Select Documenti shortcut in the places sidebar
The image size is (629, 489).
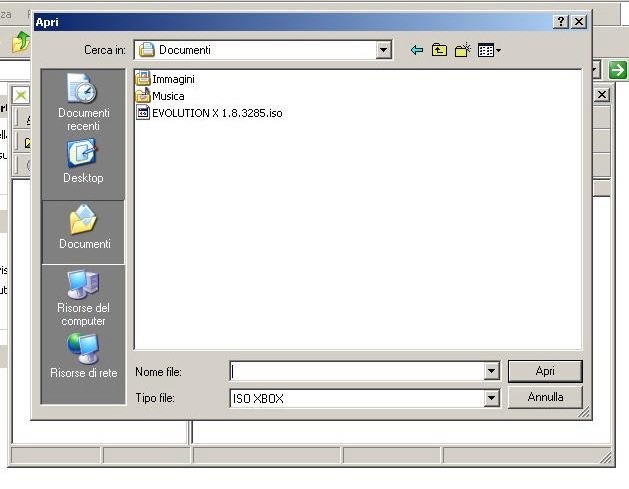pyautogui.click(x=84, y=228)
